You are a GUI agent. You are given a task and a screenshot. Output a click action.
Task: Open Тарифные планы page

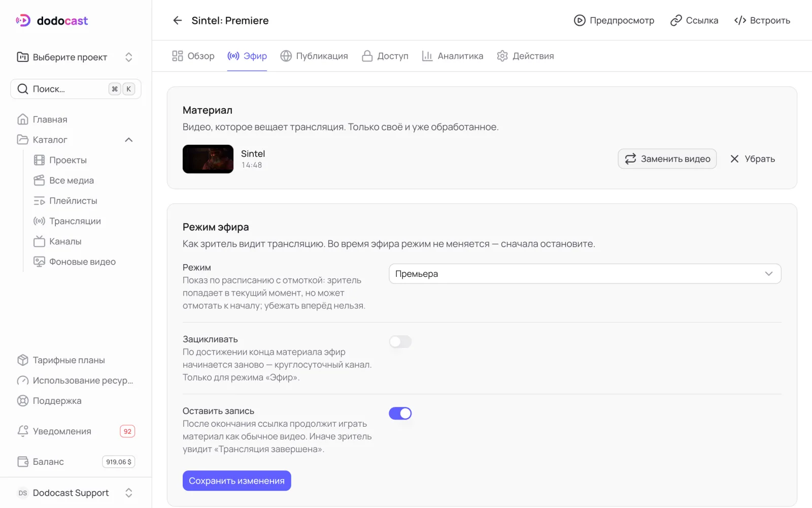[x=76, y=360]
